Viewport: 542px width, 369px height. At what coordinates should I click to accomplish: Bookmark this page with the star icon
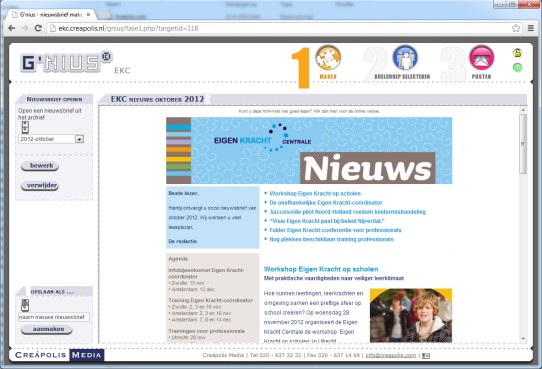click(516, 28)
